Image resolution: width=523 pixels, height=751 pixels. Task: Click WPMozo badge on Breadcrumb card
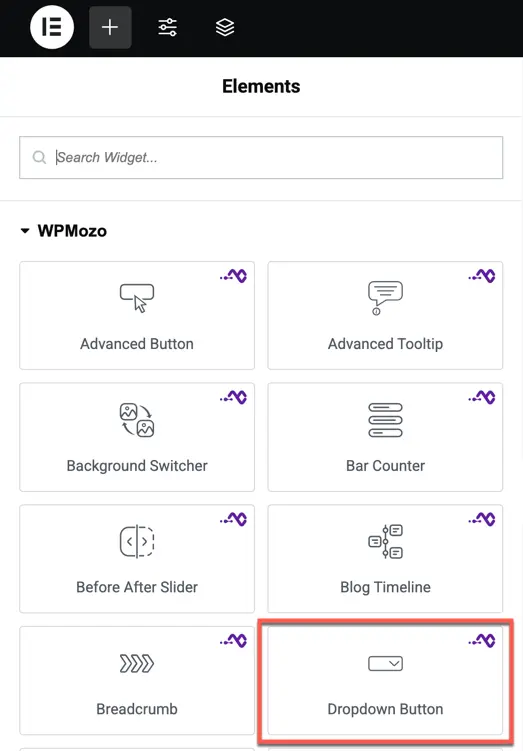pos(234,640)
